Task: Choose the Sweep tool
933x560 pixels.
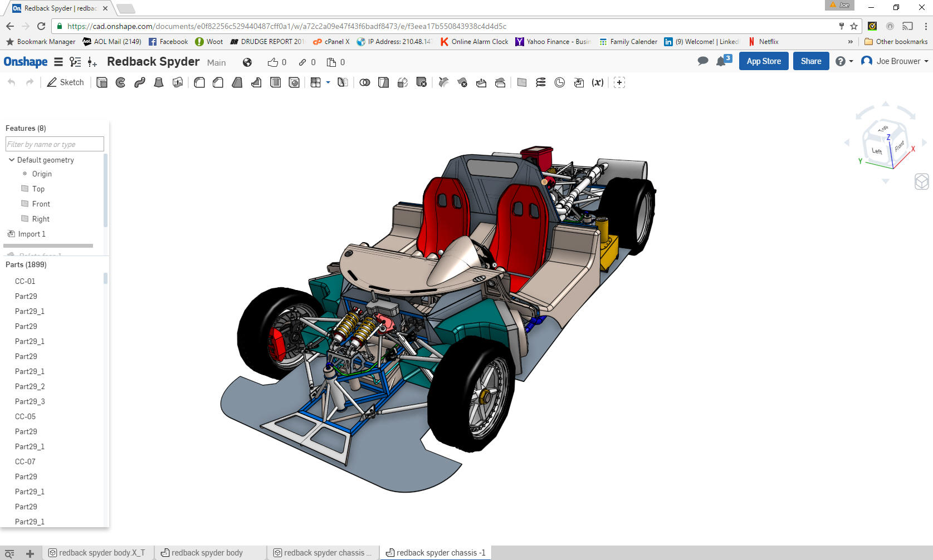Action: point(140,82)
